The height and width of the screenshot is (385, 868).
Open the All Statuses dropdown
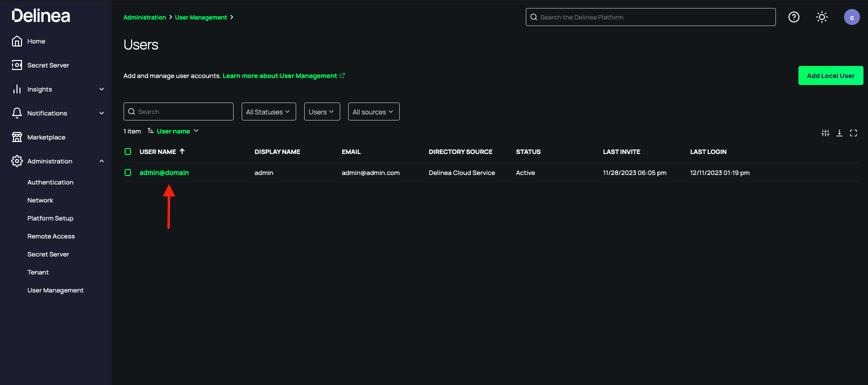(269, 111)
